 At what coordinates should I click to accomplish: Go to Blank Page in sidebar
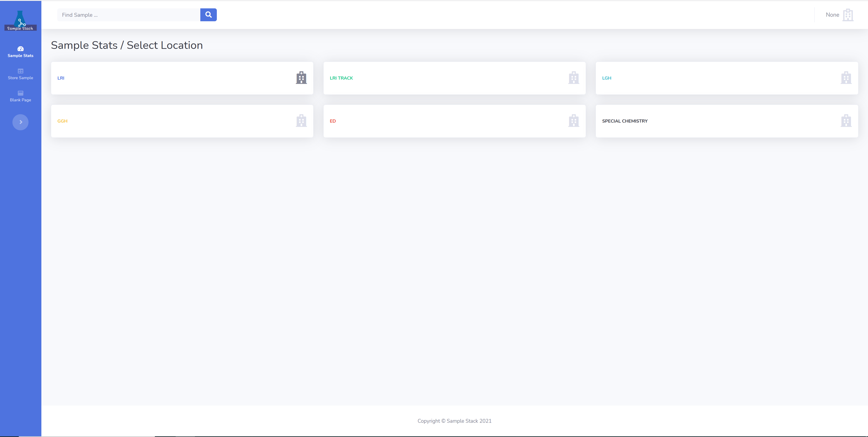click(21, 96)
